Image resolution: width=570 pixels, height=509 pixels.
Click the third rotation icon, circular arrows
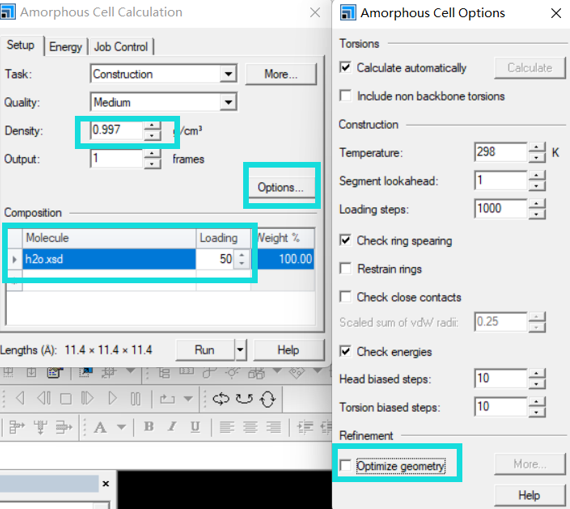click(x=268, y=399)
